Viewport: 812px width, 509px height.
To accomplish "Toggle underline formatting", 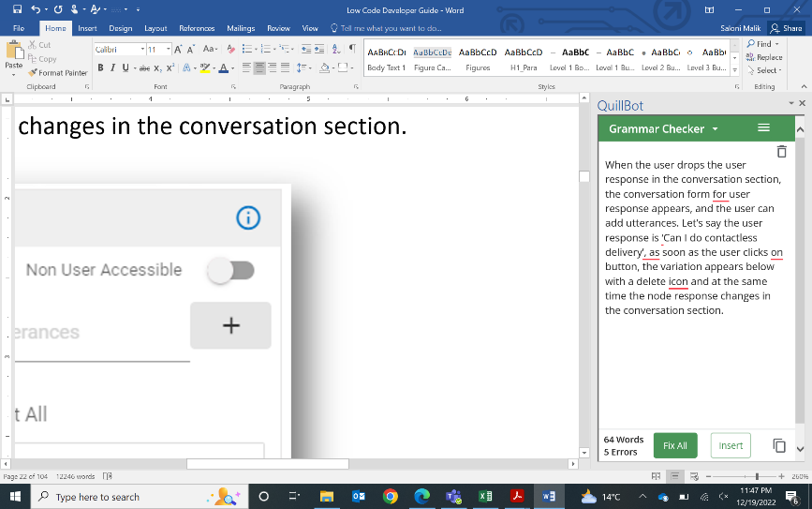I will pyautogui.click(x=125, y=67).
